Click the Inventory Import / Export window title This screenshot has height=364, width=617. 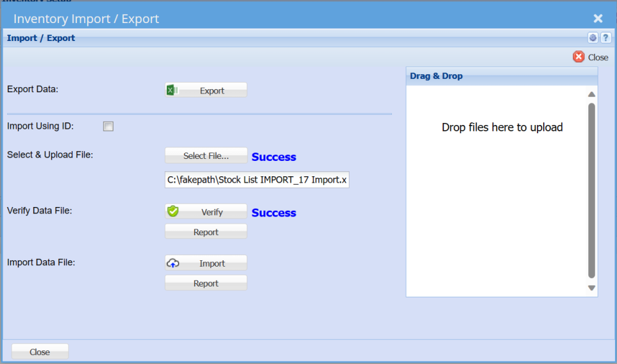pos(86,19)
